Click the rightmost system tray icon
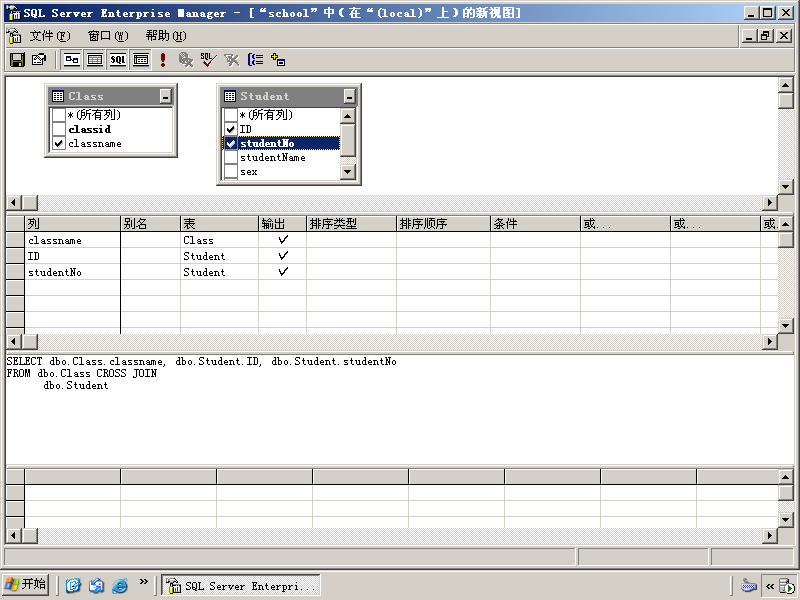Viewport: 800px width, 600px height. [786, 586]
